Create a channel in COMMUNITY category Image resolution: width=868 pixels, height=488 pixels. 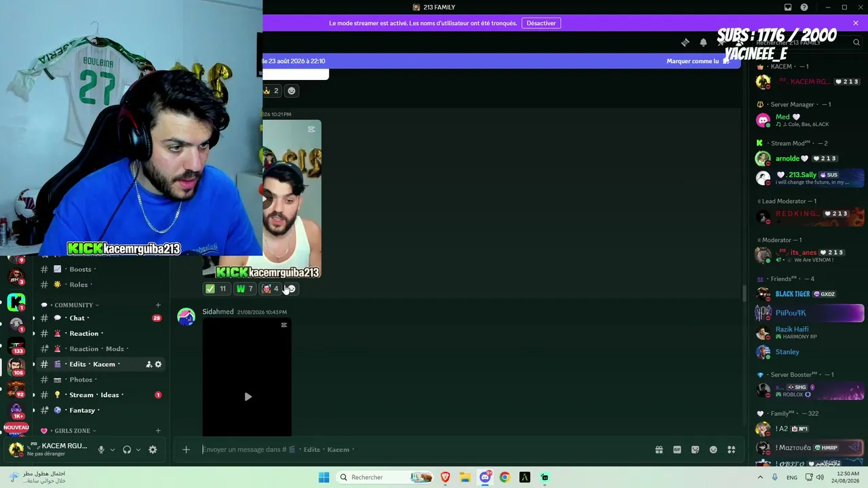point(158,305)
